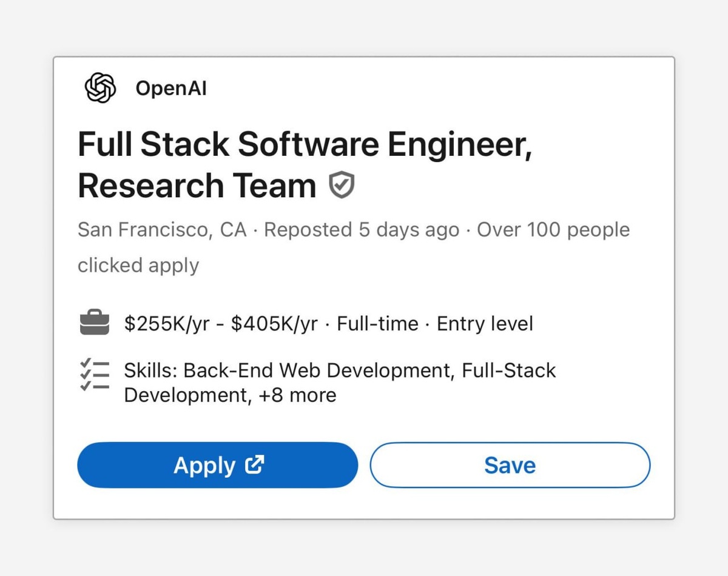Click the Skills: label
The image size is (728, 576).
[151, 370]
